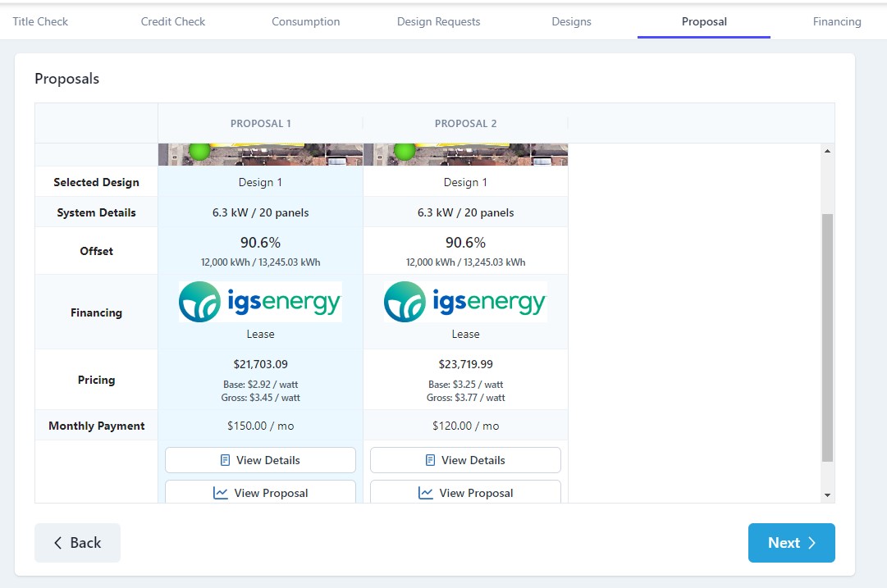View Details for Proposal 1
Screen dimensions: 887x588
tap(260, 459)
